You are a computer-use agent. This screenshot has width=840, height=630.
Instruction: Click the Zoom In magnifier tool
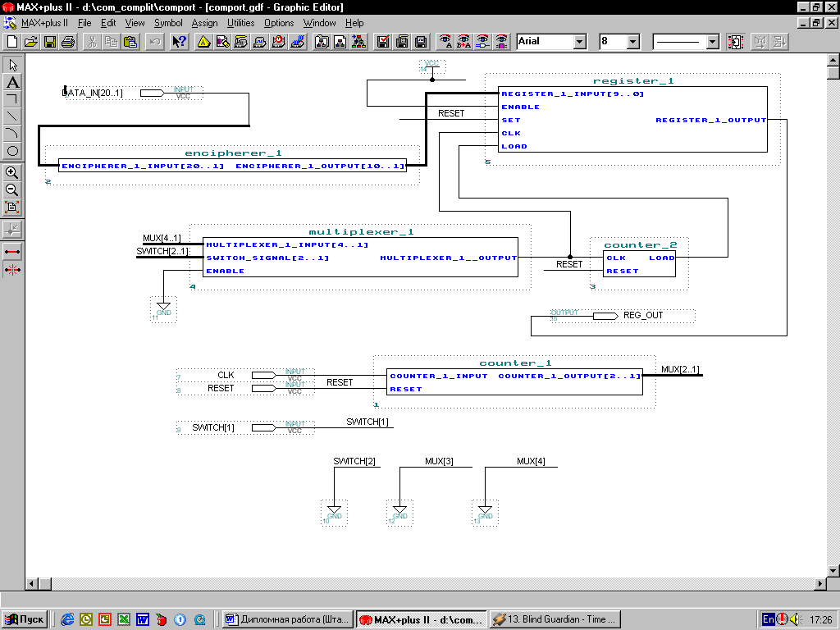12,173
